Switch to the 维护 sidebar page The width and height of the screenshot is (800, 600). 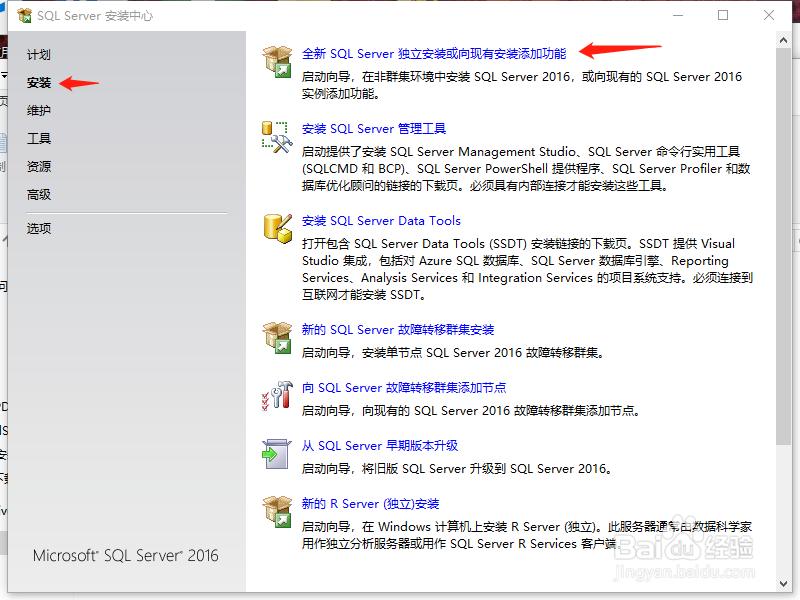click(x=39, y=111)
